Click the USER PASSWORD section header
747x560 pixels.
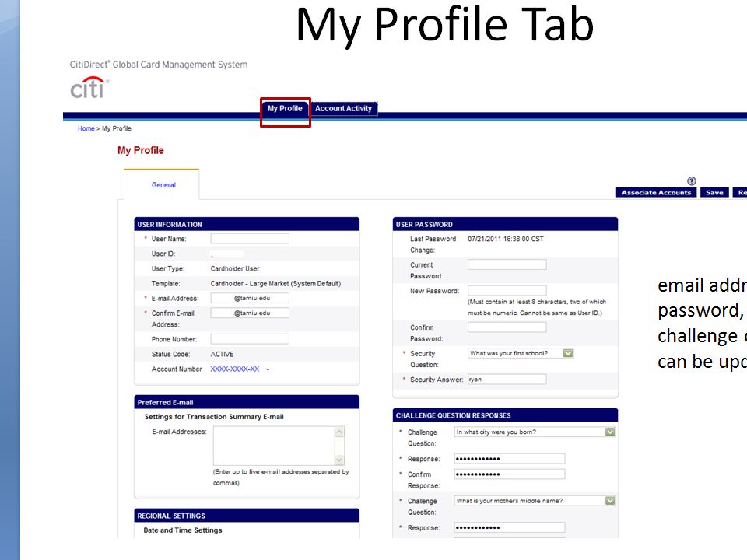click(x=505, y=224)
